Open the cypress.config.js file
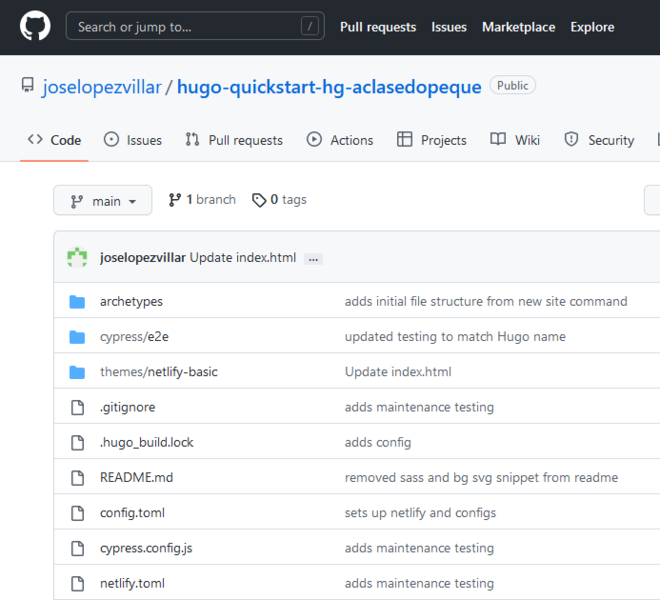 pos(146,548)
